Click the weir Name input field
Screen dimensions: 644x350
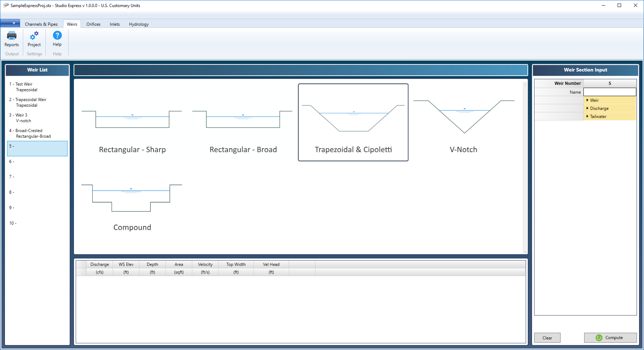609,92
